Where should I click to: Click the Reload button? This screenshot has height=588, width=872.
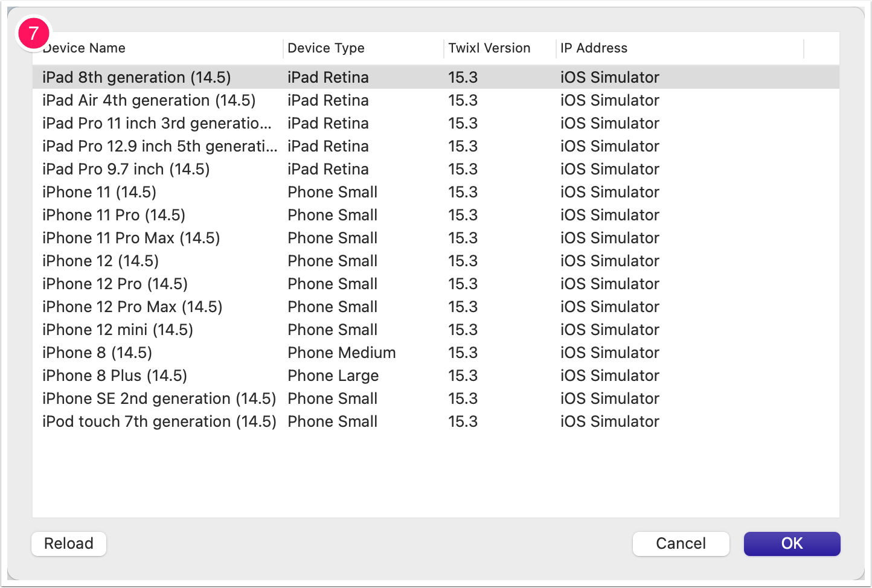click(69, 543)
